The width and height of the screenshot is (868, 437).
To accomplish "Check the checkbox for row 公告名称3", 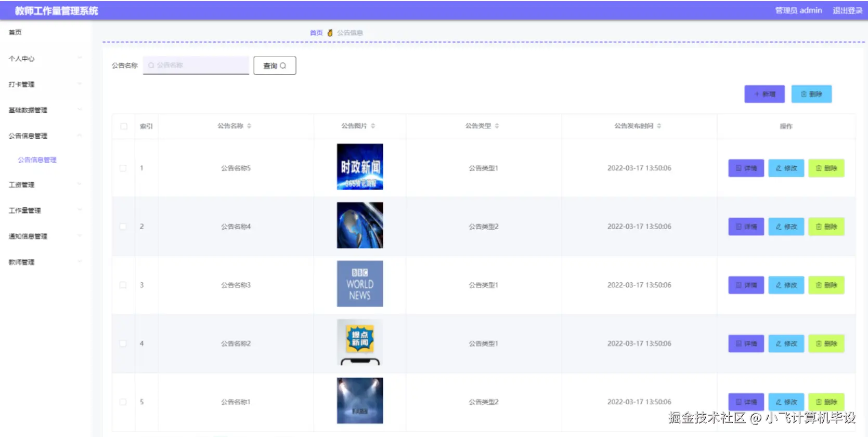I will click(123, 285).
